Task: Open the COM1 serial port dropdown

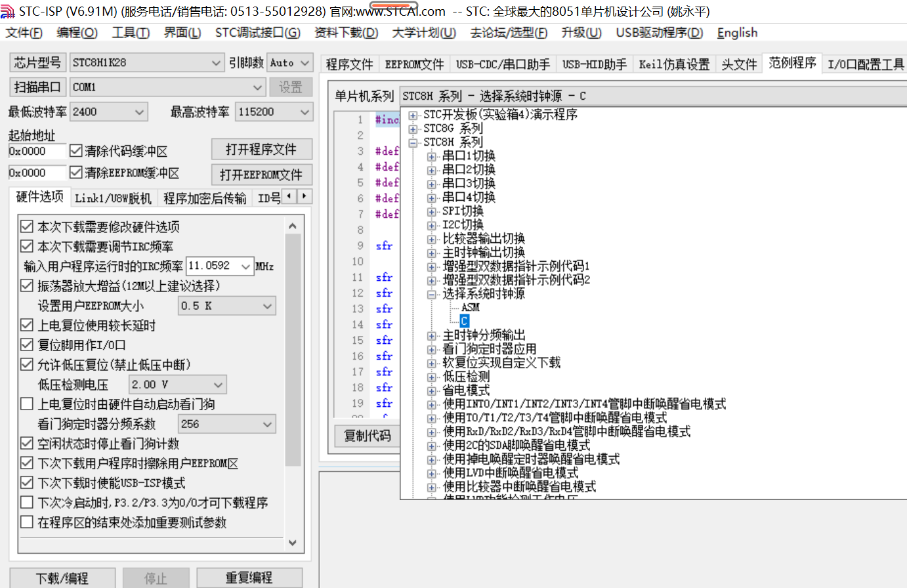Action: tap(258, 87)
